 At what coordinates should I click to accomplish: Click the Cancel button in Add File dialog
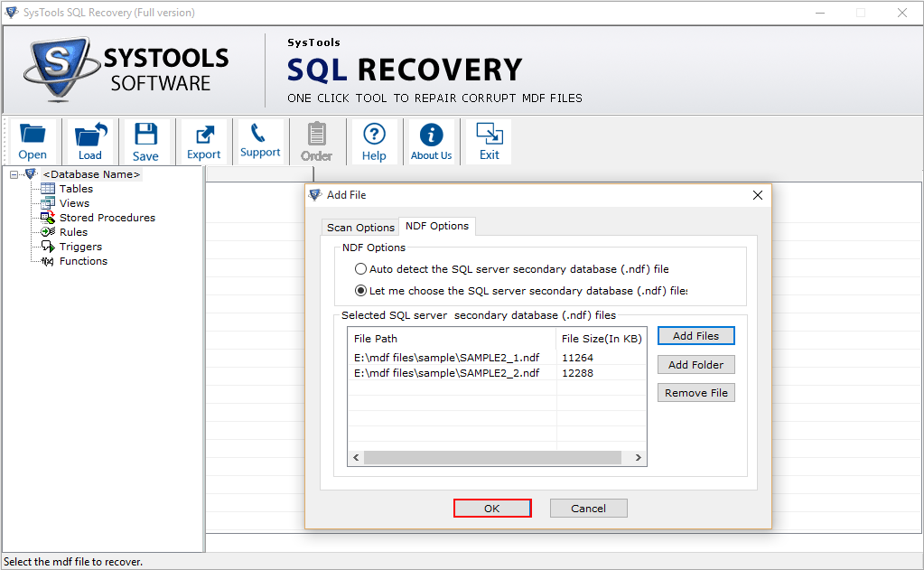pyautogui.click(x=588, y=508)
